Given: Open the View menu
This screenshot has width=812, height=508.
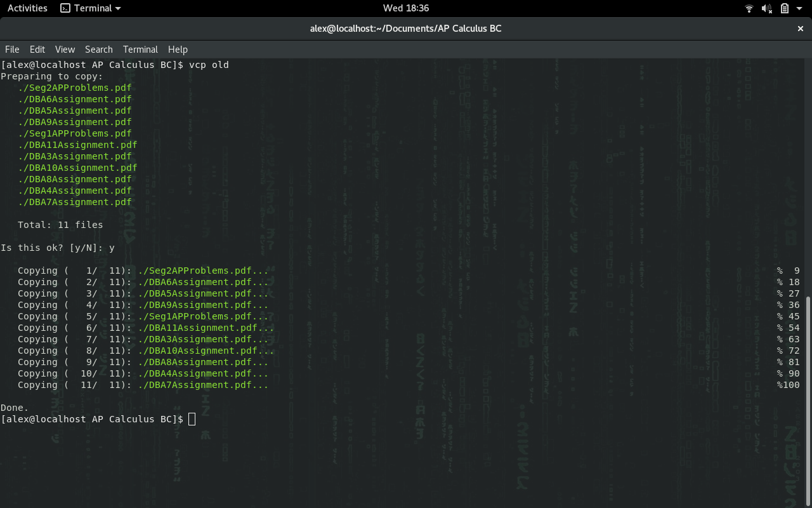Looking at the screenshot, I should tap(65, 50).
